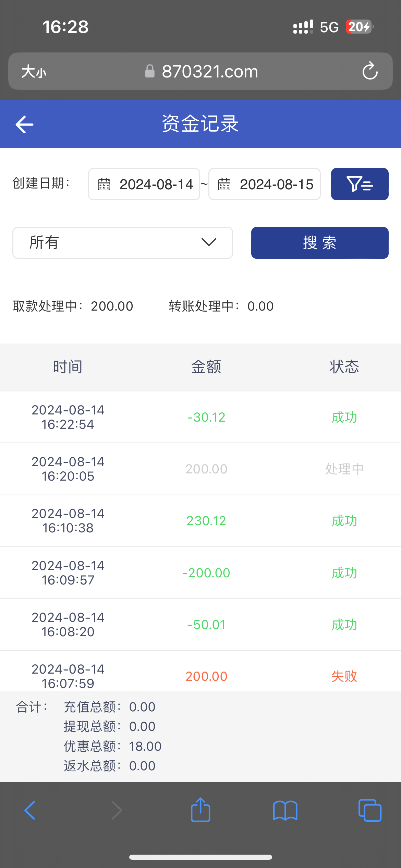Screen dimensions: 401x868
Task: Tap the back arrow in the 资金记录 header
Action: click(x=25, y=124)
